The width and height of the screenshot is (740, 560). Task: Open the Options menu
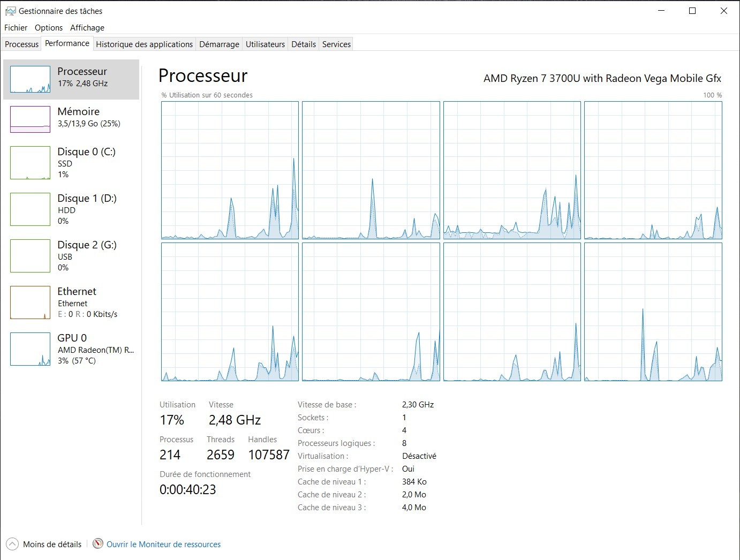49,28
